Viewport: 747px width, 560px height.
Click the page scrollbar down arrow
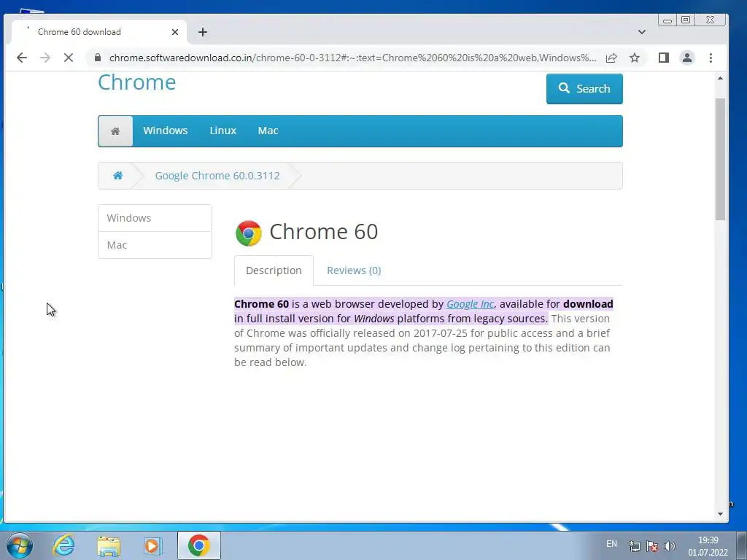click(x=720, y=514)
